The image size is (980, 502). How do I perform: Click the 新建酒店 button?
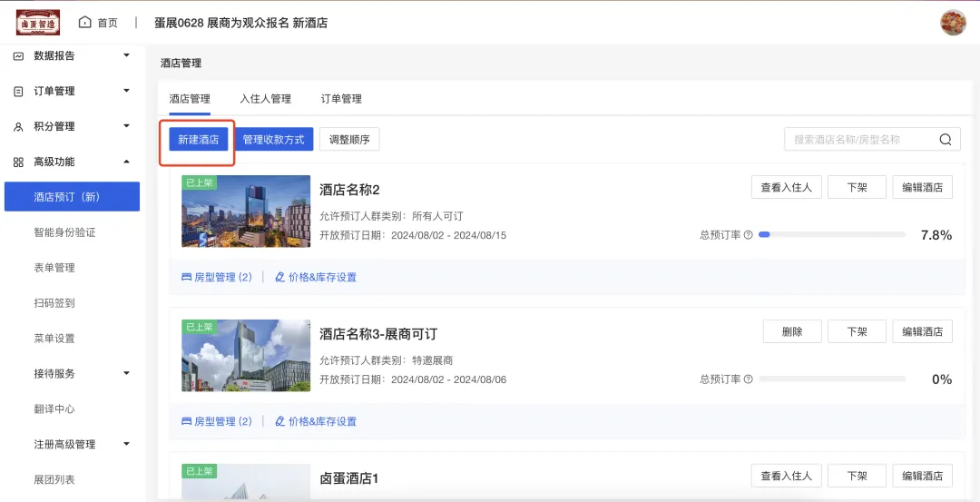click(x=198, y=139)
